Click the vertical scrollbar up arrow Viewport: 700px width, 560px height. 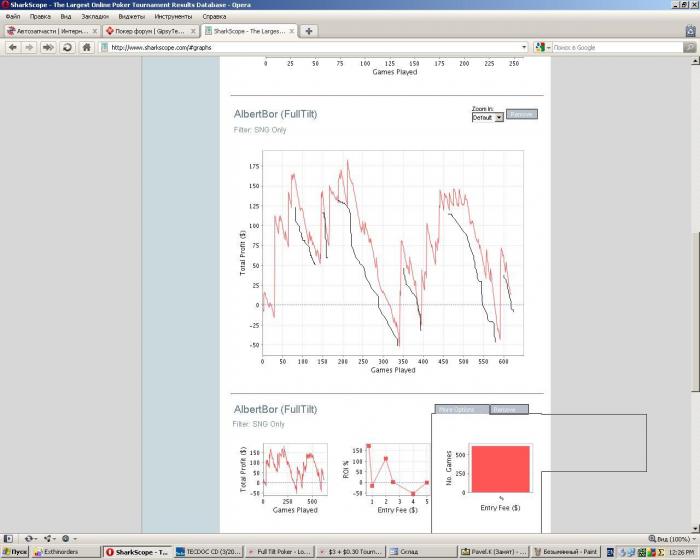pos(695,61)
